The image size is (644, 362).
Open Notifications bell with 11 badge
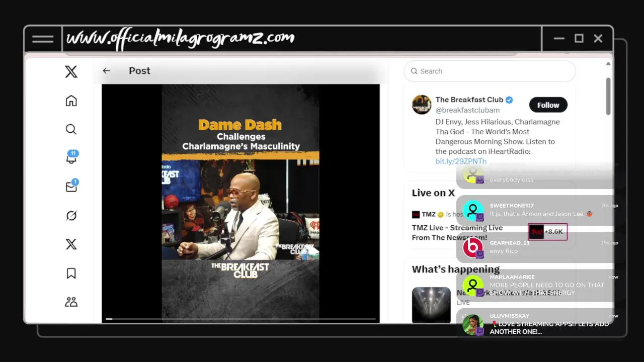71,157
